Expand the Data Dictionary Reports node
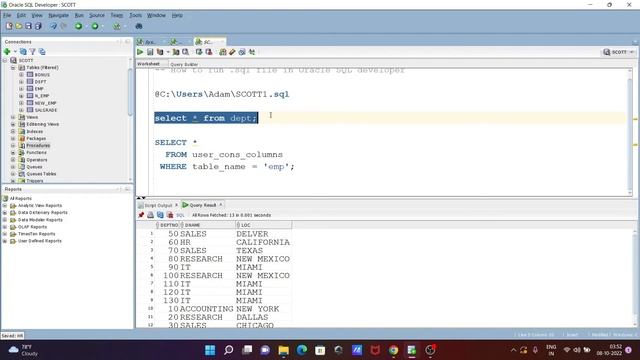640x360 pixels. pos(5,213)
